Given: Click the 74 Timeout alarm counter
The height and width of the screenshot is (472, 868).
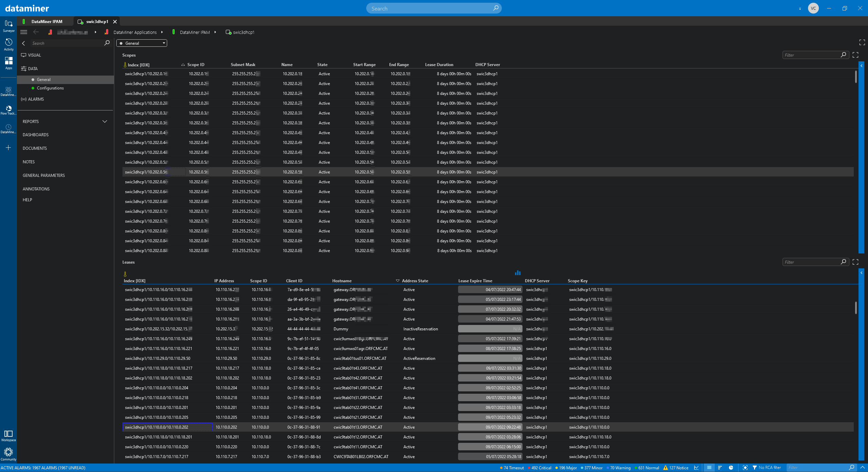Looking at the screenshot, I should (x=512, y=468).
